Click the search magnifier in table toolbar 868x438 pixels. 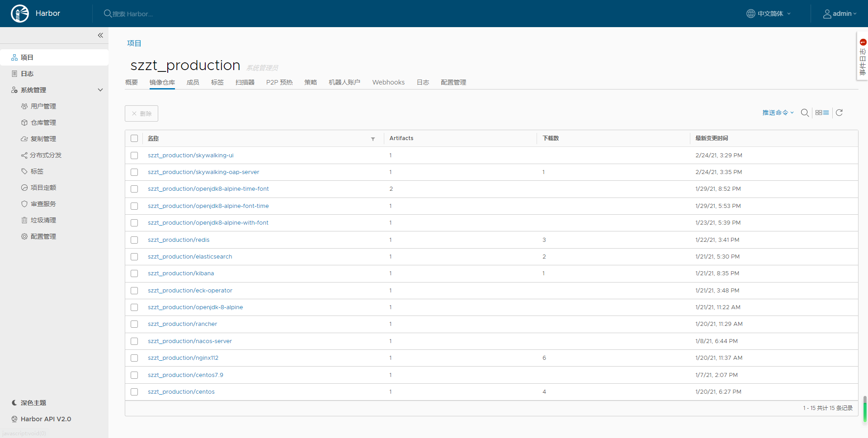tap(805, 113)
